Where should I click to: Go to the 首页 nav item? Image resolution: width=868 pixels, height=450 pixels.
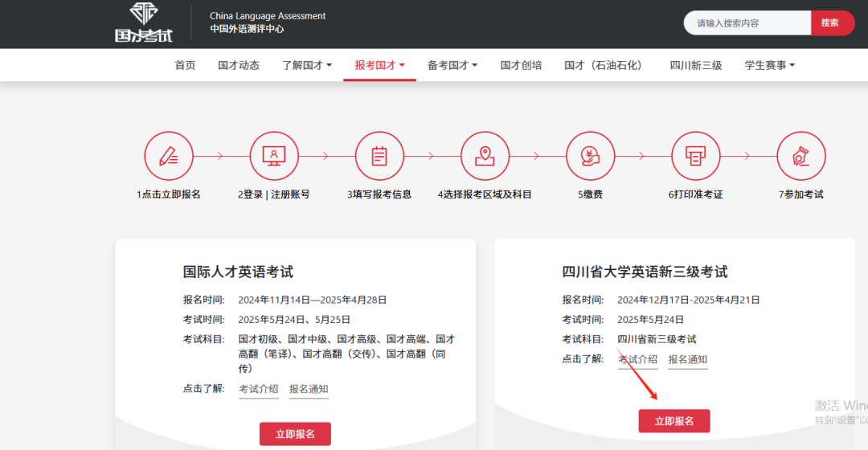(x=185, y=65)
